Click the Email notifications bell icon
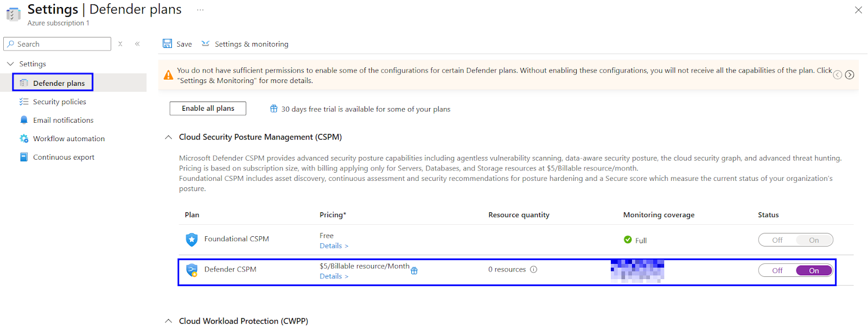This screenshot has height=335, width=868. pos(24,120)
